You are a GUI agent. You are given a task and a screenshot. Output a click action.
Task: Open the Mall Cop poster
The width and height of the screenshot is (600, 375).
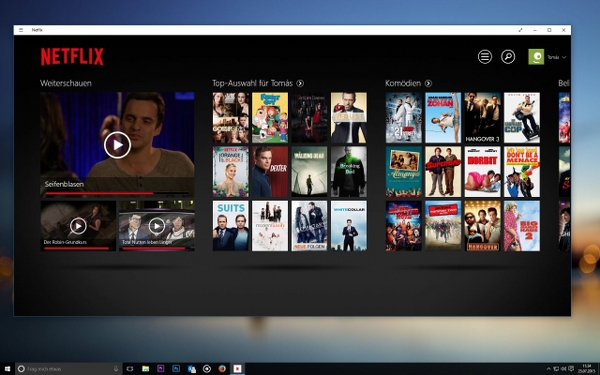click(522, 117)
